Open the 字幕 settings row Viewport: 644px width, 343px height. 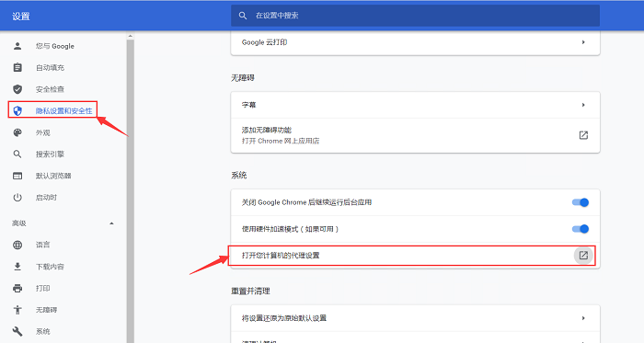tap(415, 105)
